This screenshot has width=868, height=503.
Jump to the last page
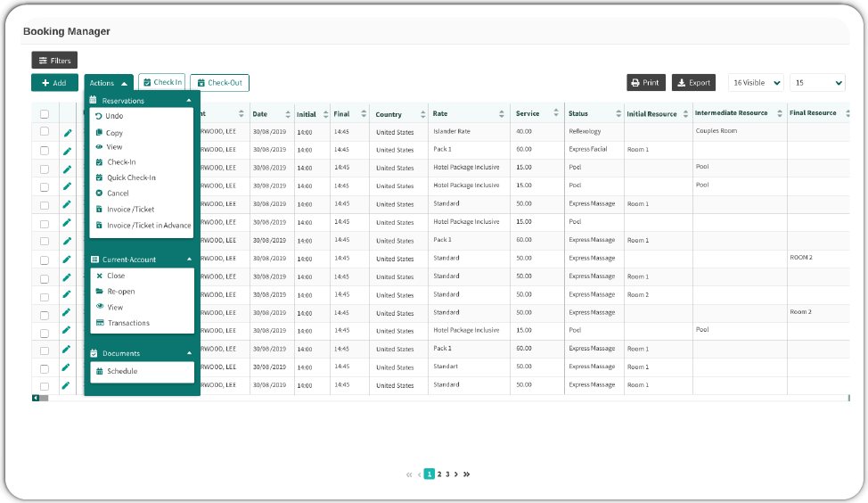tap(467, 474)
